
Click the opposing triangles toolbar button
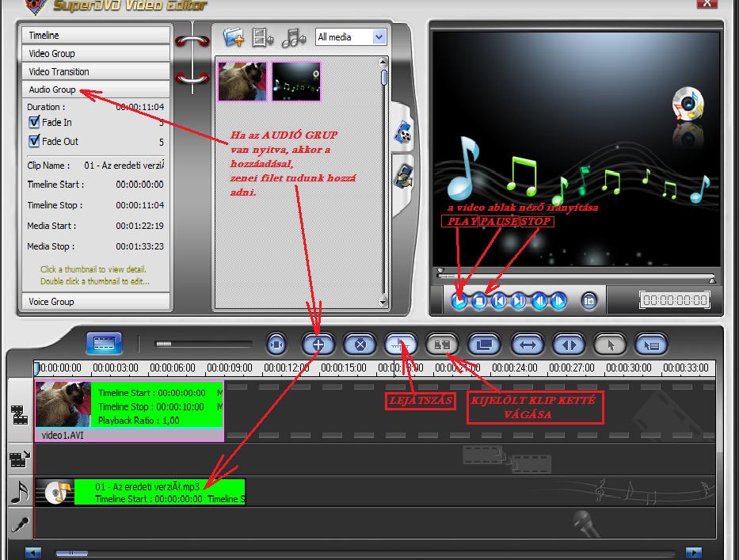coord(569,345)
